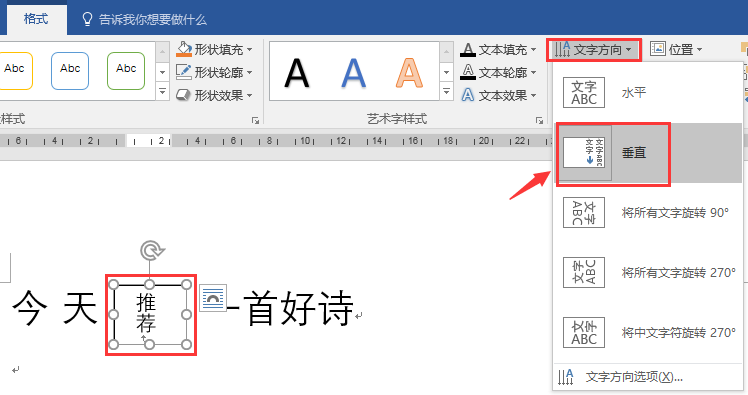The width and height of the screenshot is (748, 395).
Task: Choose 将所有文字旋转 90° option
Action: click(648, 213)
